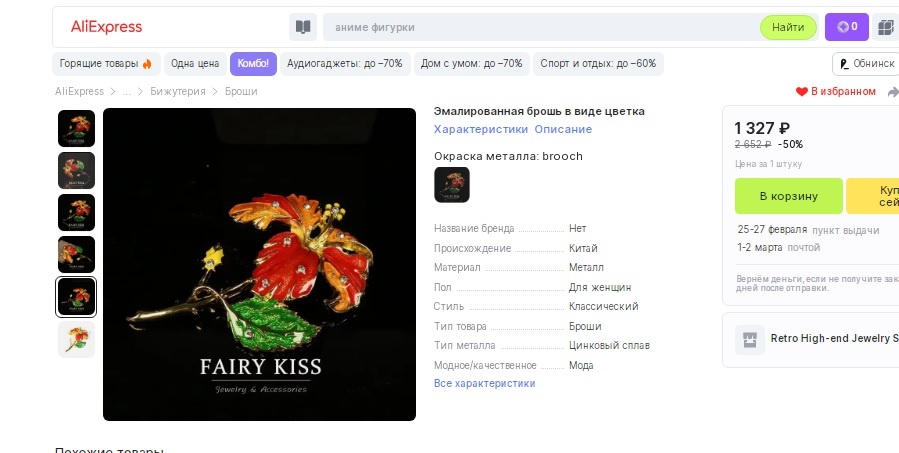
Task: Open the coins balance button
Action: (x=847, y=27)
